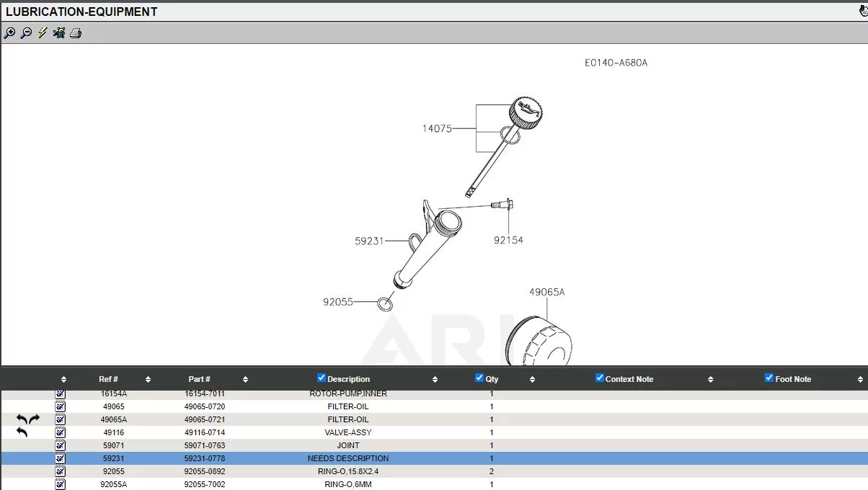Viewport: 868px width, 490px height.
Task: Toggle the Foot Note column checkbox
Action: pos(769,378)
